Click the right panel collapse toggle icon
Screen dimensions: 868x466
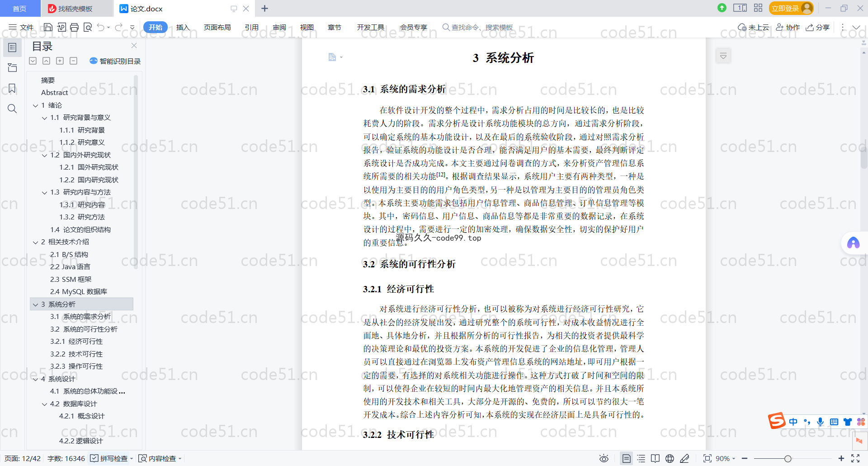coord(723,56)
